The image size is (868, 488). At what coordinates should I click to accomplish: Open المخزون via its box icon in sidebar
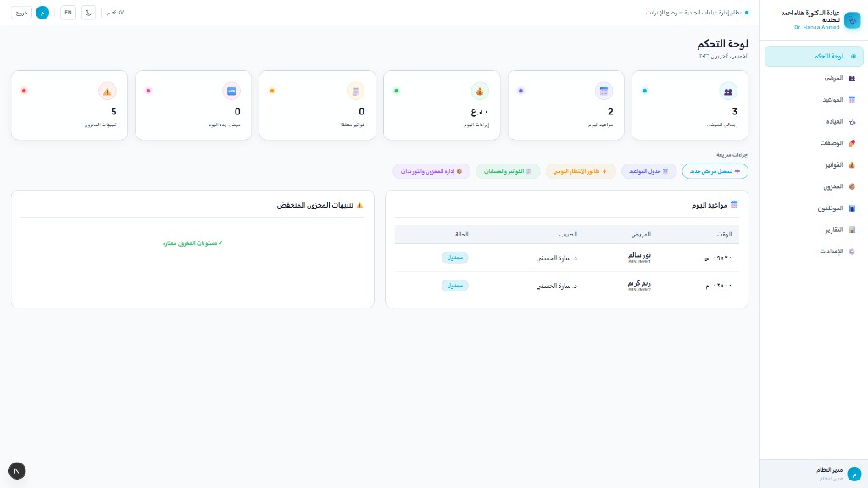coord(852,186)
